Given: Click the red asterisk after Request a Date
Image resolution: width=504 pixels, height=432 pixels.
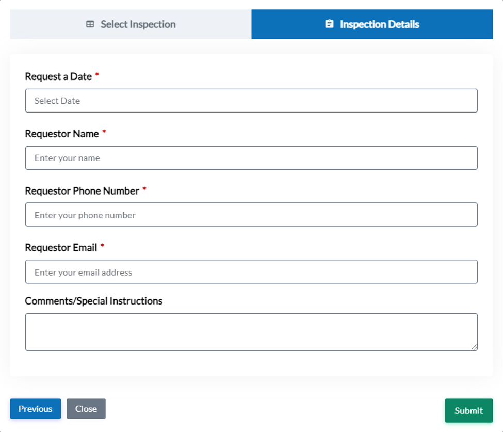Looking at the screenshot, I should 97,75.
